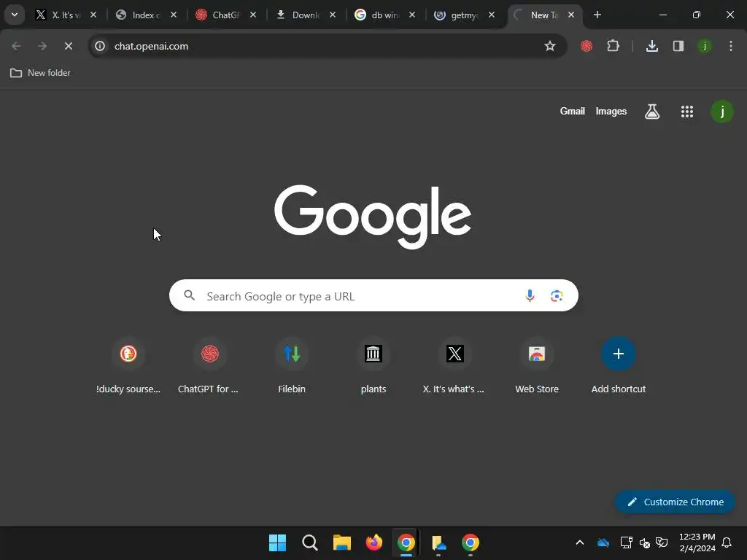
Task: Click the Search Google or type a URL box
Action: (373, 296)
